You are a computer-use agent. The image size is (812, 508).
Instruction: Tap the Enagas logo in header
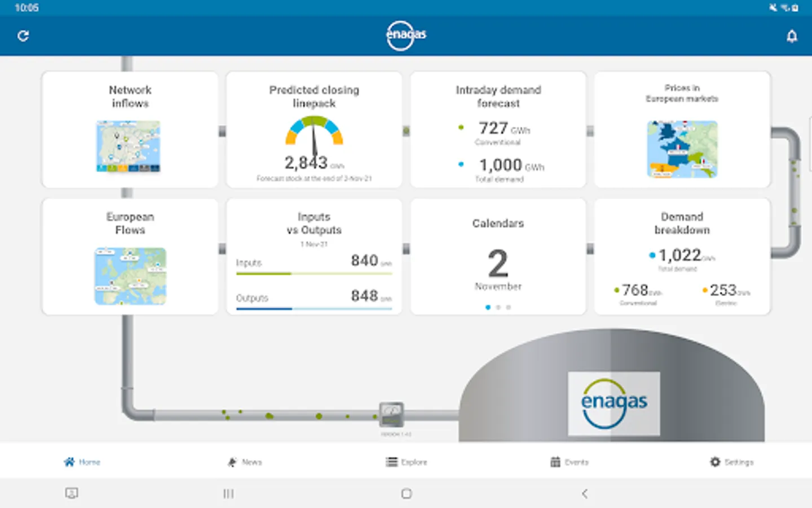click(406, 35)
